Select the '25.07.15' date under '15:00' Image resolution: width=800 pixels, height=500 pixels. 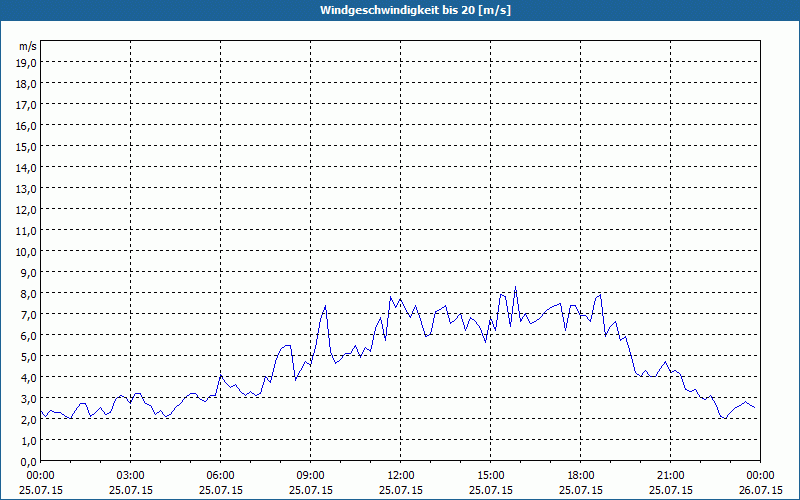point(490,490)
